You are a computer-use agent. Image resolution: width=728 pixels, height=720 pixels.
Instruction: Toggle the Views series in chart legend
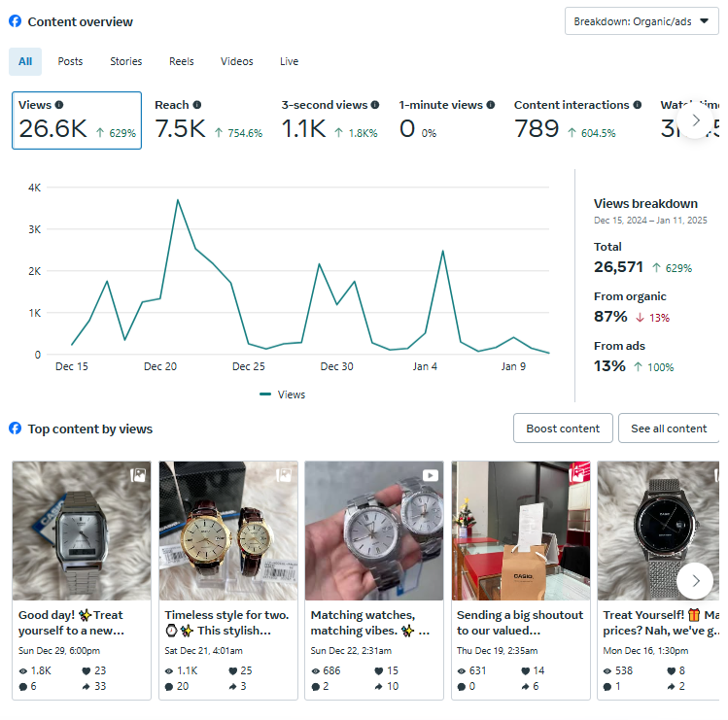pos(283,394)
